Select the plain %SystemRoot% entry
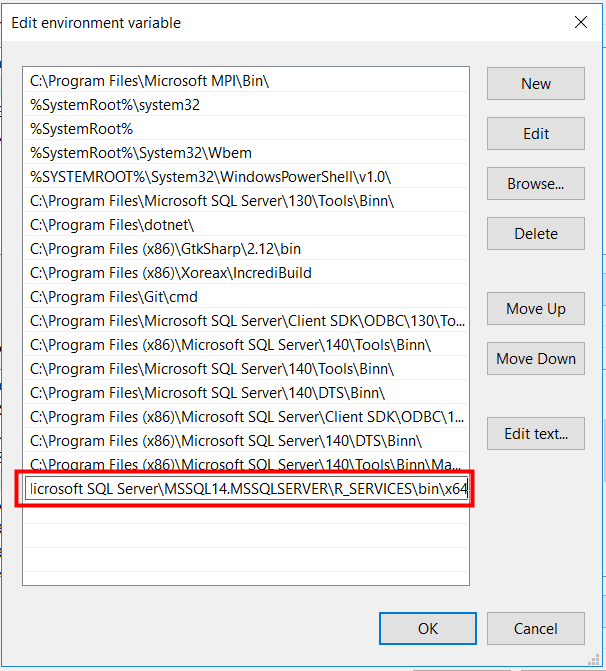The height and width of the screenshot is (671, 606). click(x=246, y=128)
